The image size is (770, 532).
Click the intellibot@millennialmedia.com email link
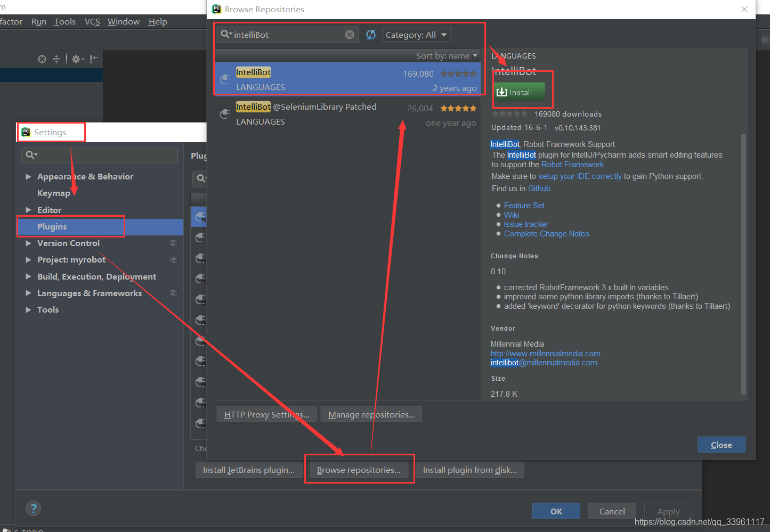tap(544, 363)
